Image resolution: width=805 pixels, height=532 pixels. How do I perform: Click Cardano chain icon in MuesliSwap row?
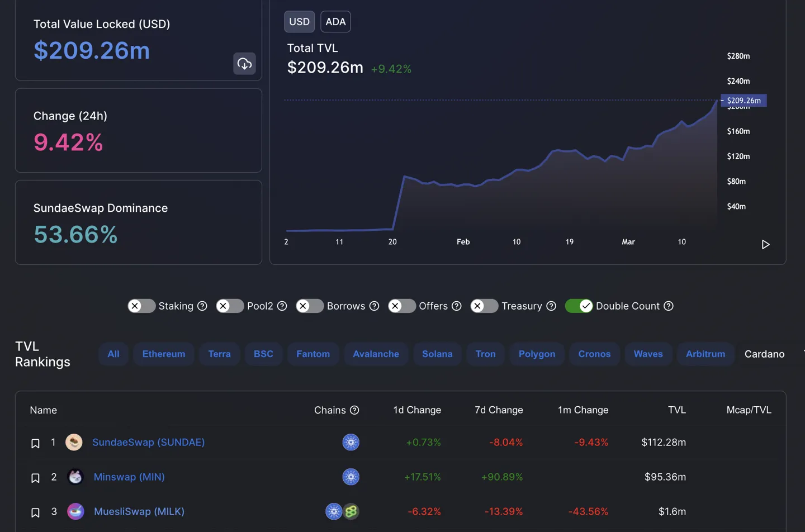tap(334, 511)
